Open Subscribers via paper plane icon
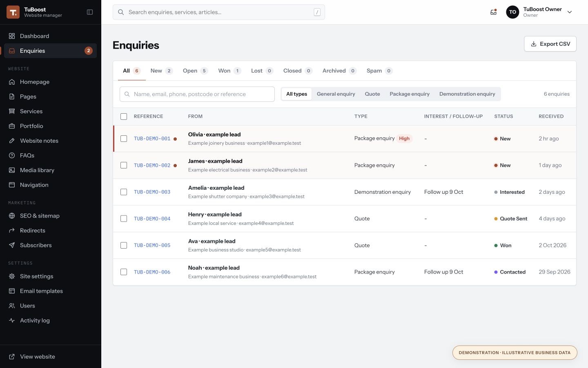This screenshot has height=368, width=588. [12, 245]
